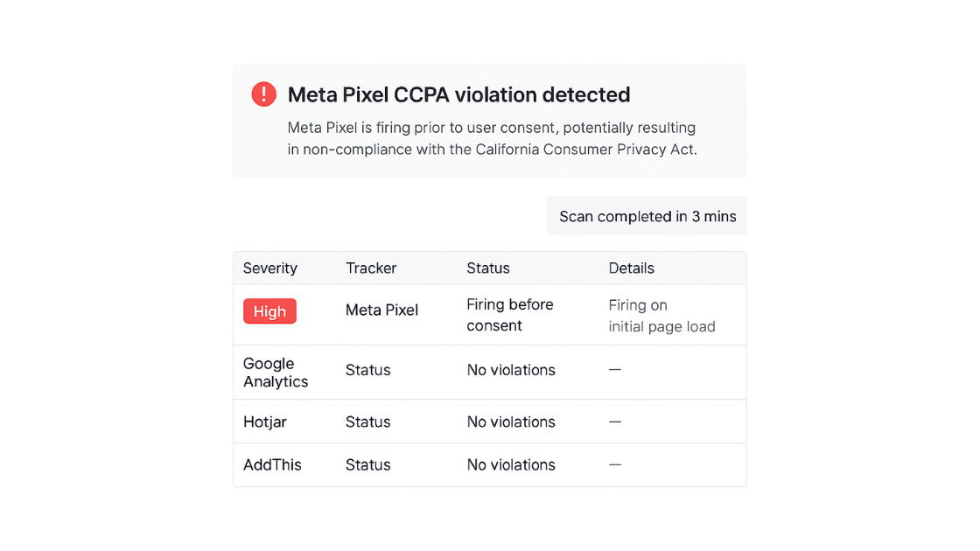The width and height of the screenshot is (980, 551).
Task: Click the dash in AddThis details column
Action: (615, 464)
